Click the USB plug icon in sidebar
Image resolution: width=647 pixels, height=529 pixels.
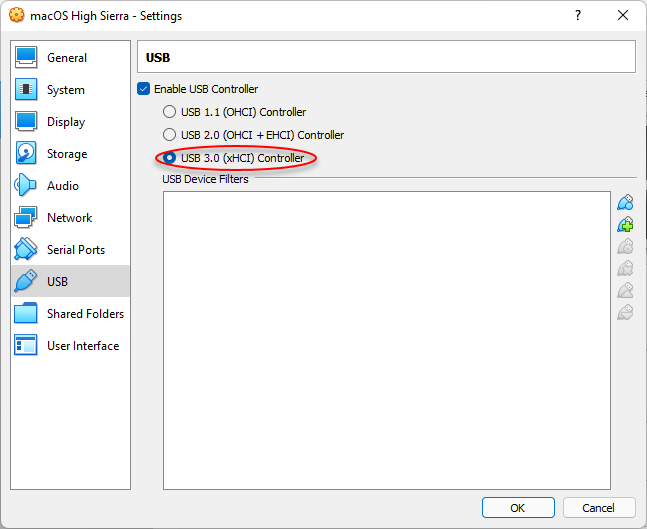point(26,281)
